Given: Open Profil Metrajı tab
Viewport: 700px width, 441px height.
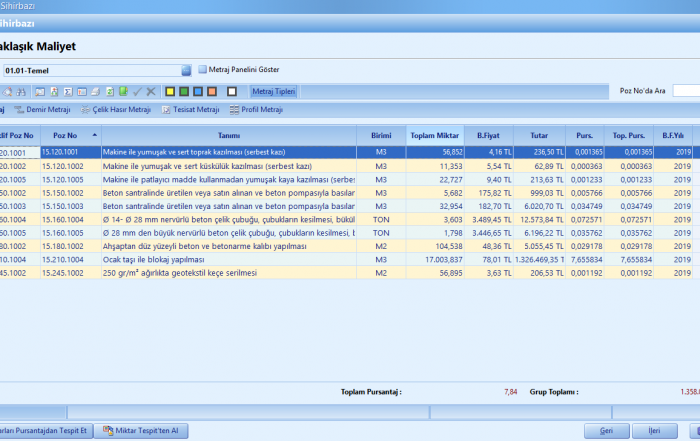Looking at the screenshot, I should (263, 110).
